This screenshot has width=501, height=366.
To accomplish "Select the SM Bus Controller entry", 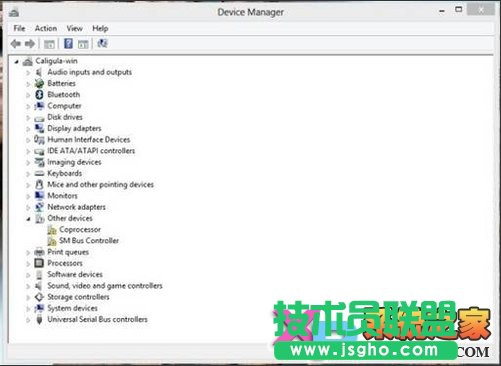I will tap(89, 241).
